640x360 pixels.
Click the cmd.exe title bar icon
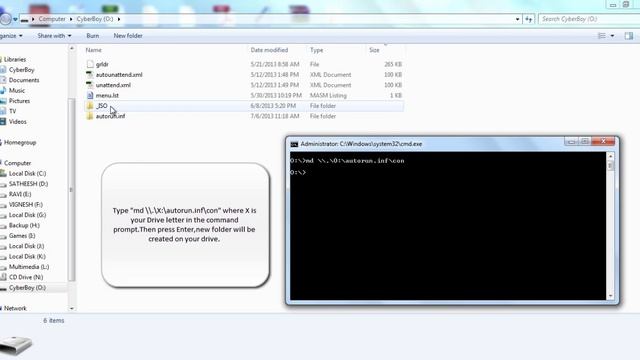pos(294,144)
